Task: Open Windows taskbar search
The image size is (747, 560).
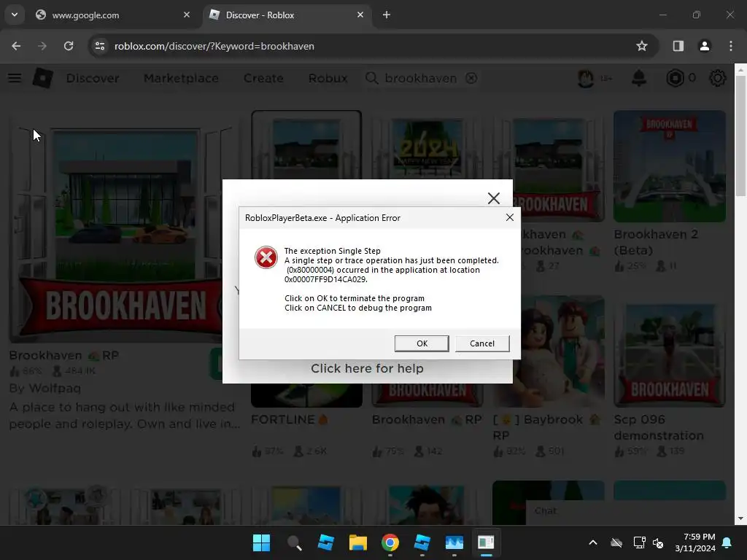Action: [x=294, y=542]
